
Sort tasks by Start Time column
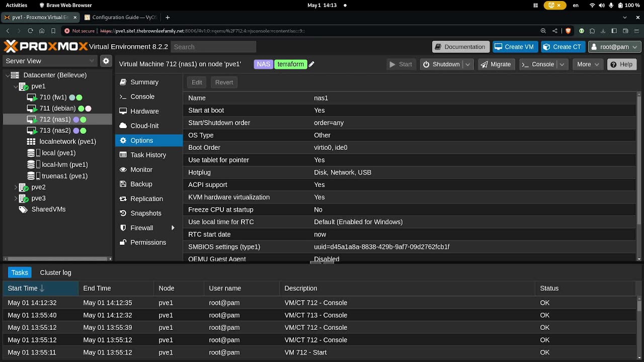(40, 288)
